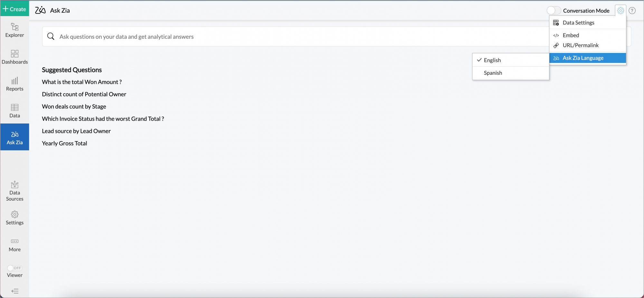Open the settings gear dropdown

pyautogui.click(x=620, y=10)
